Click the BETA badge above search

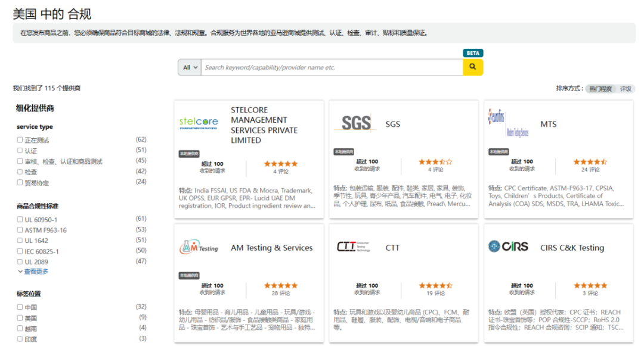pyautogui.click(x=473, y=53)
